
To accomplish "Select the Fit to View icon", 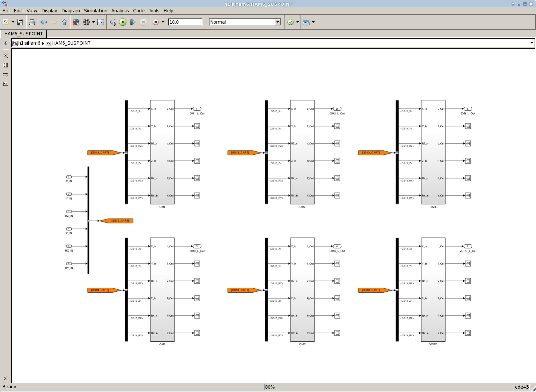I will (6, 65).
